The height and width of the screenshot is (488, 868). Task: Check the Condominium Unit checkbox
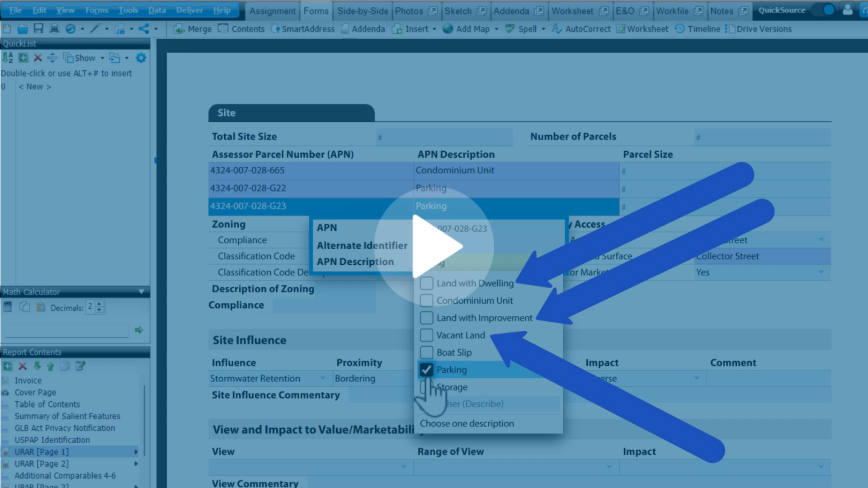tap(426, 300)
